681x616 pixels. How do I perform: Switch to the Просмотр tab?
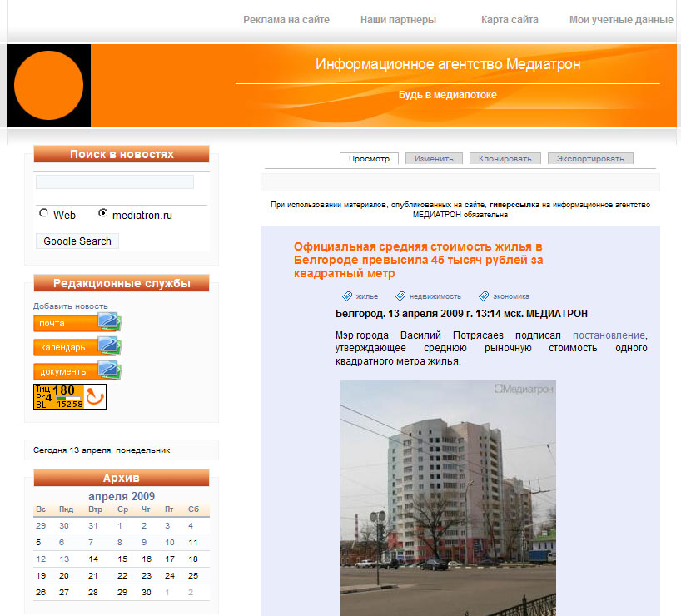(x=369, y=158)
